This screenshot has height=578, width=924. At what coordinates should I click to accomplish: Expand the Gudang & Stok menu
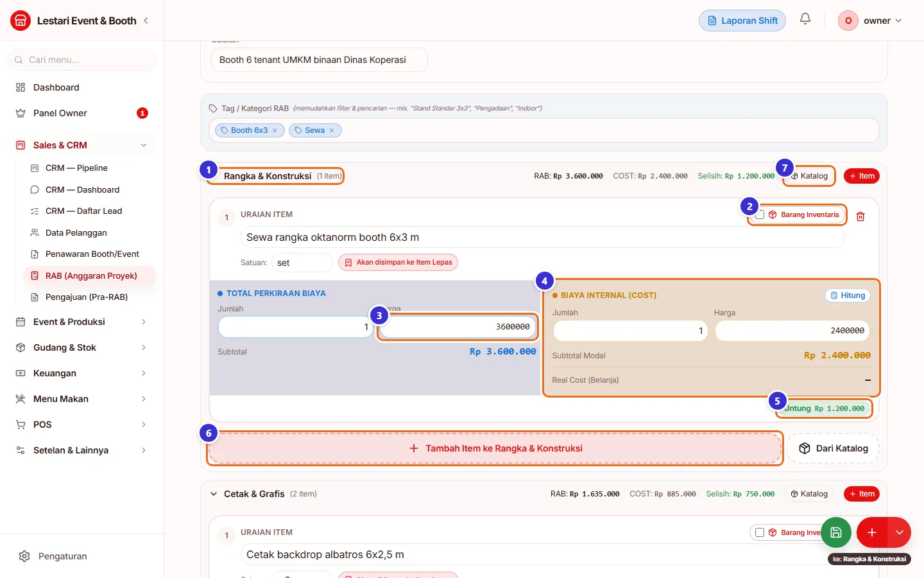tap(81, 347)
